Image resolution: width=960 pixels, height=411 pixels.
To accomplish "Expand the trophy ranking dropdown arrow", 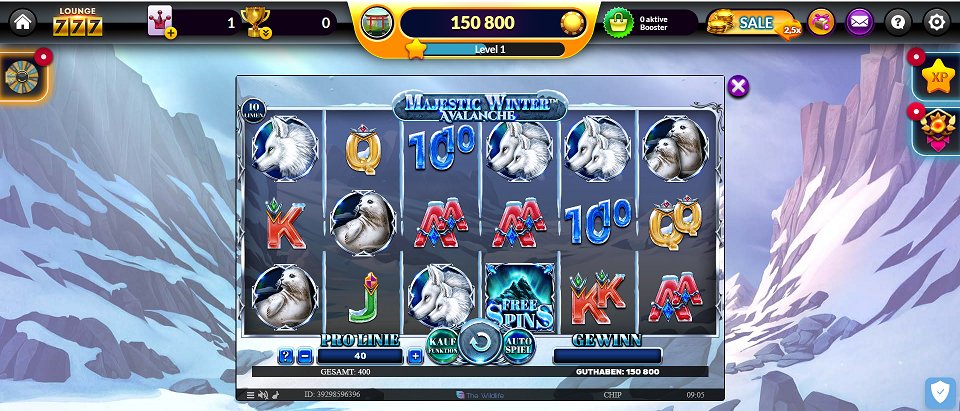I will (x=265, y=34).
